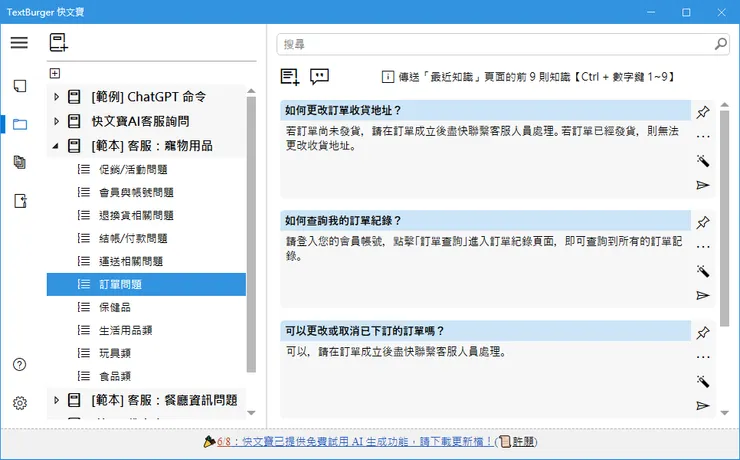Close the TextBurger window
Screen dimensions: 740x460
pos(722,12)
